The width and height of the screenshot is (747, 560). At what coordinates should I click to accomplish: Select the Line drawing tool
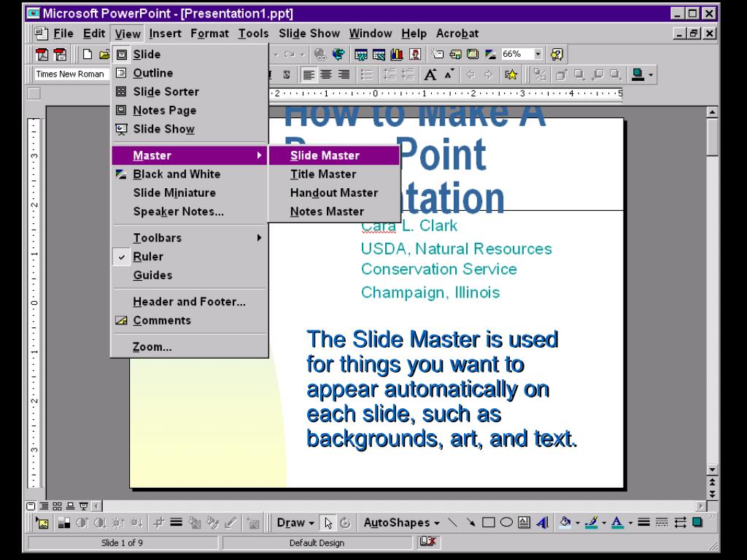click(452, 523)
